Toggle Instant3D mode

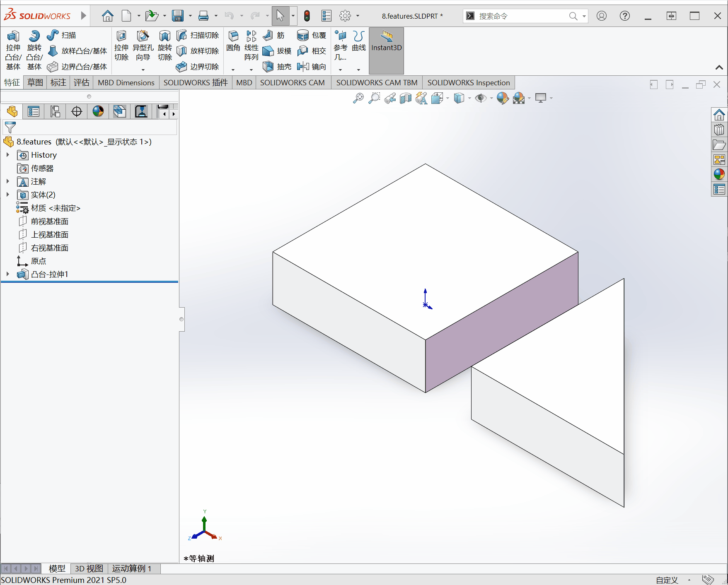point(387,51)
